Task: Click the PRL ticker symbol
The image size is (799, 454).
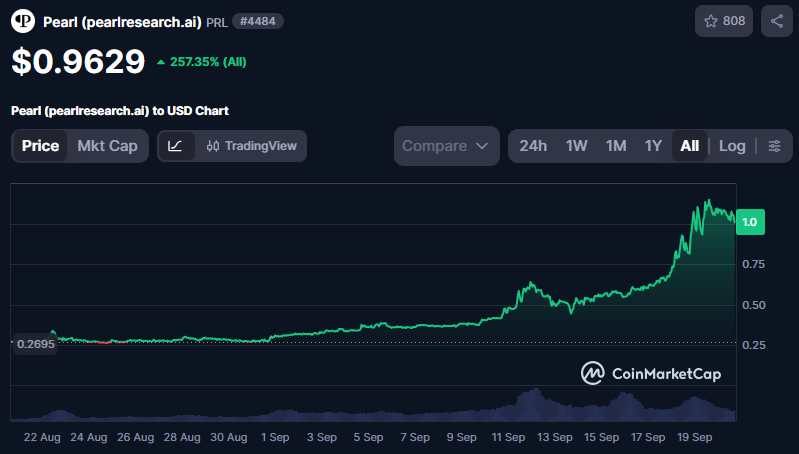Action: click(x=217, y=22)
